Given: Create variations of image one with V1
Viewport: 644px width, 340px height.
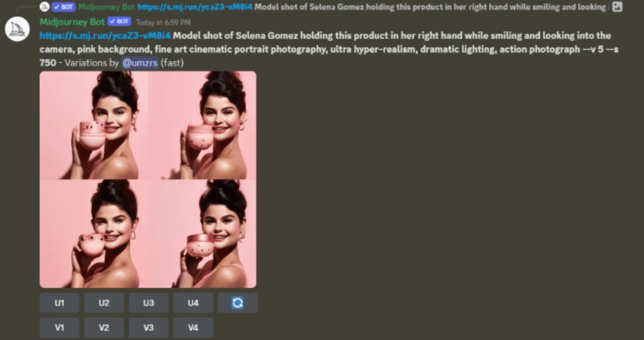Looking at the screenshot, I should [59, 328].
